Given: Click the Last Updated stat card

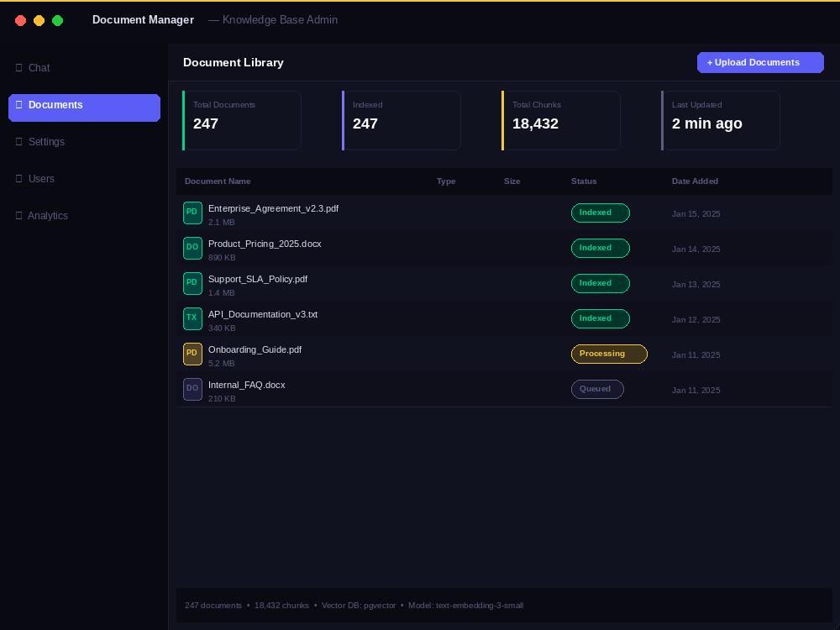Looking at the screenshot, I should pyautogui.click(x=721, y=120).
